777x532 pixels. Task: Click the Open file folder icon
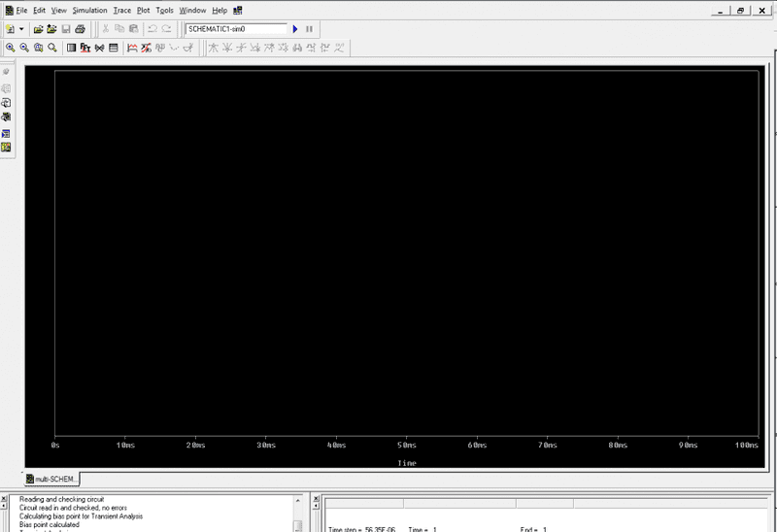pyautogui.click(x=38, y=29)
